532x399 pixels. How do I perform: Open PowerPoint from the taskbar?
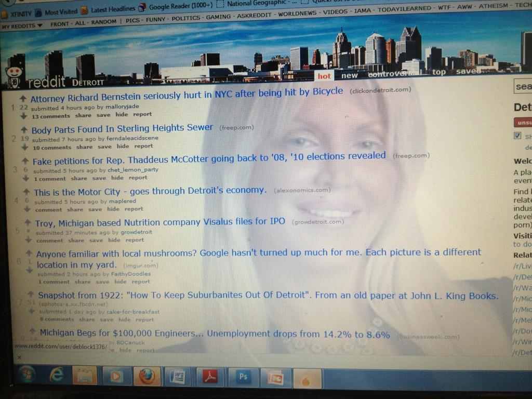pyautogui.click(x=275, y=378)
